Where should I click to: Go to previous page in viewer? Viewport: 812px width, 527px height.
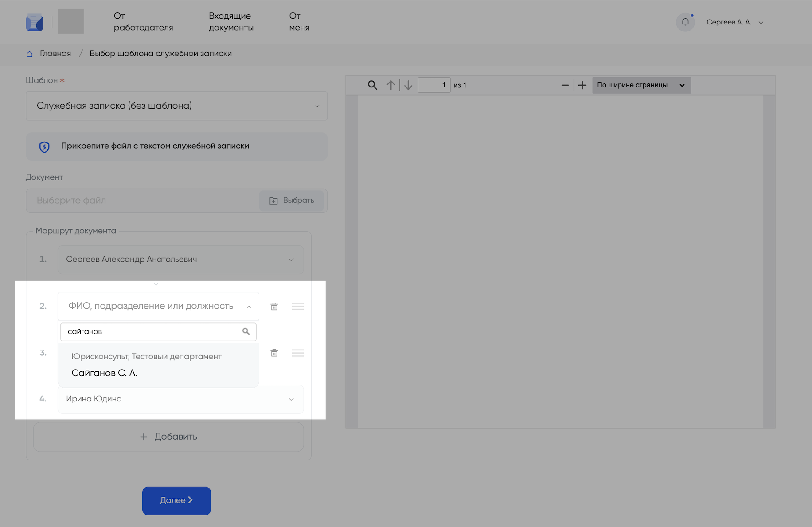click(x=390, y=85)
